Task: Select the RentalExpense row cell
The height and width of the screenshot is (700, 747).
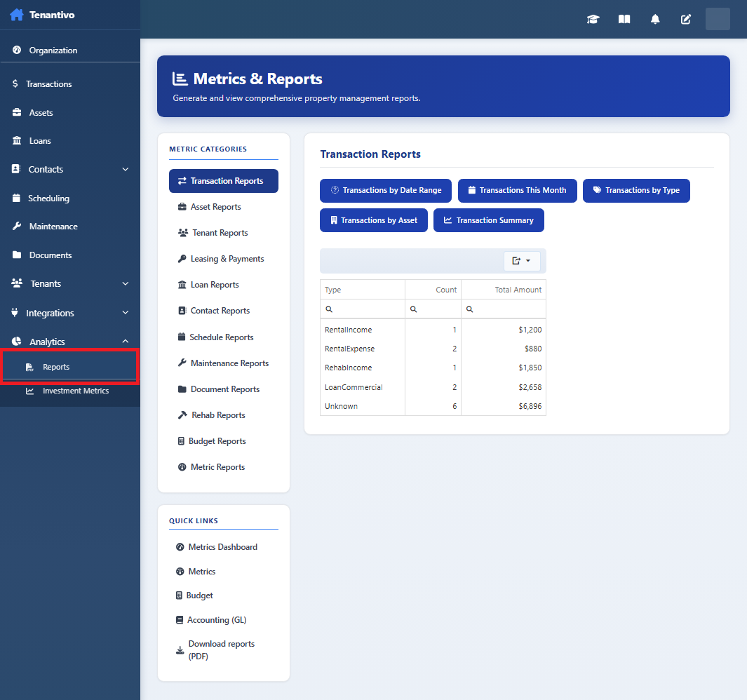Action: (362, 349)
